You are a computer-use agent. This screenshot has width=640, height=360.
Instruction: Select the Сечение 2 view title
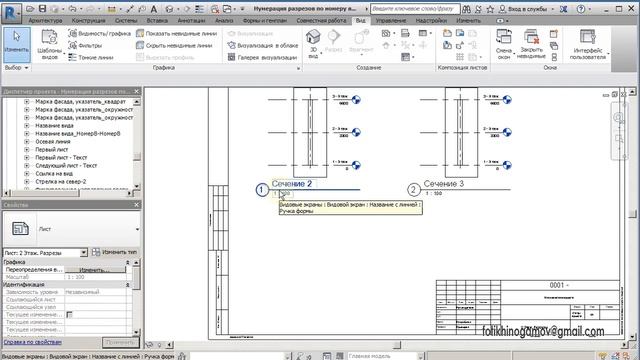point(292,184)
